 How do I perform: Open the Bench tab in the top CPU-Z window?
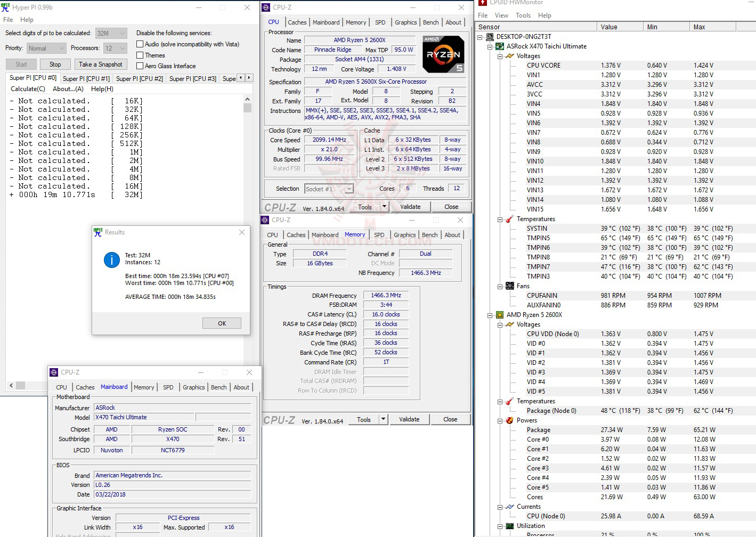pos(431,22)
